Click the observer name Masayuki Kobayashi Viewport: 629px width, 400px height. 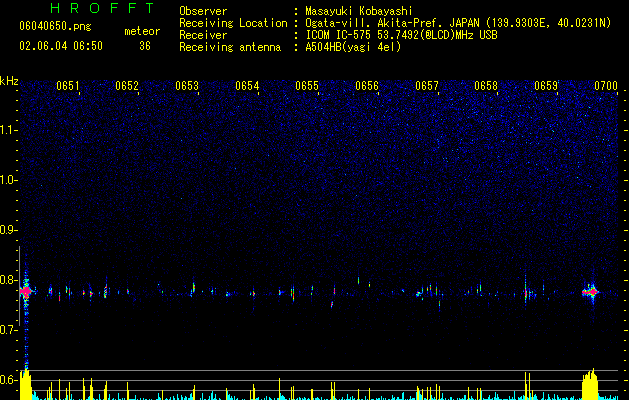[x=359, y=11]
